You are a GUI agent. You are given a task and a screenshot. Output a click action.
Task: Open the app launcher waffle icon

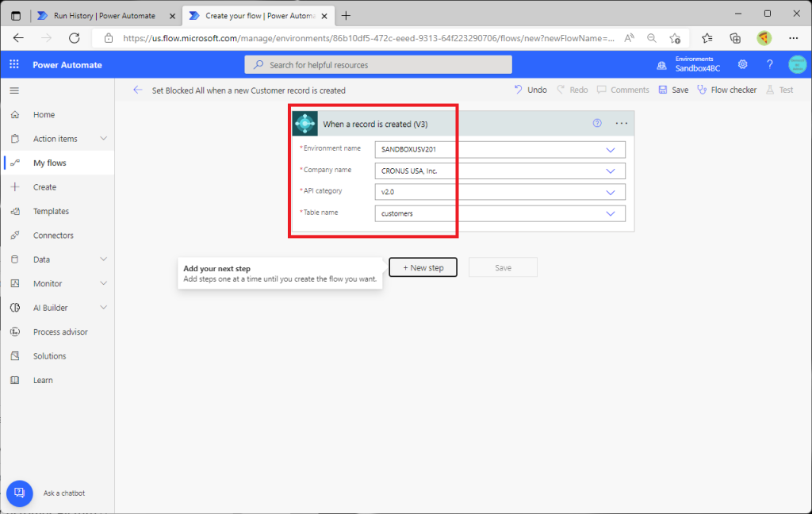[14, 64]
